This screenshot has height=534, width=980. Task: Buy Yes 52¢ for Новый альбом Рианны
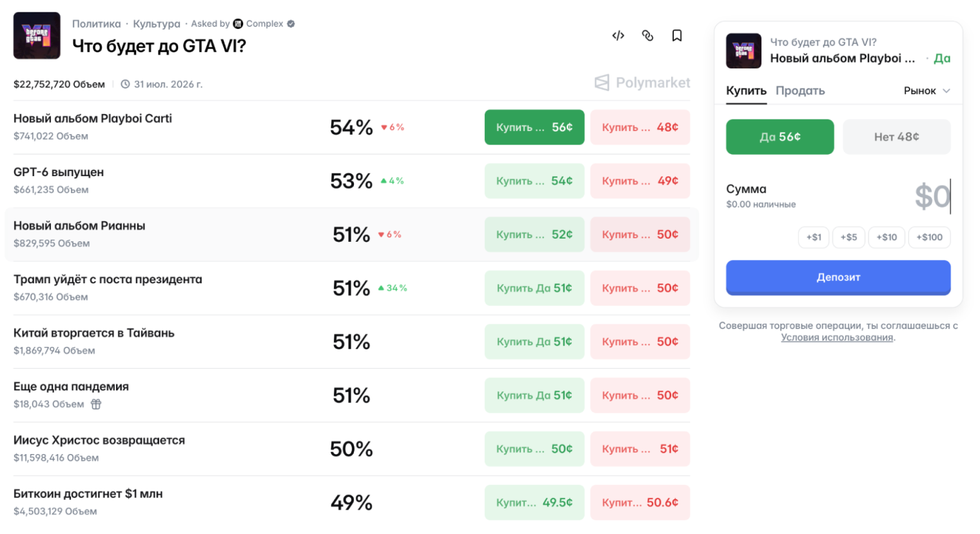[x=534, y=234]
